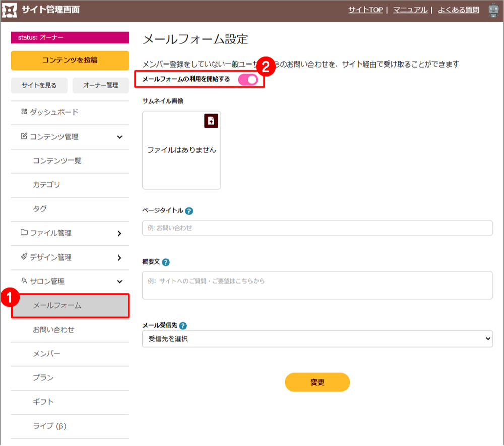Click the site logo icon in header
This screenshot has width=504, height=446.
(x=10, y=10)
